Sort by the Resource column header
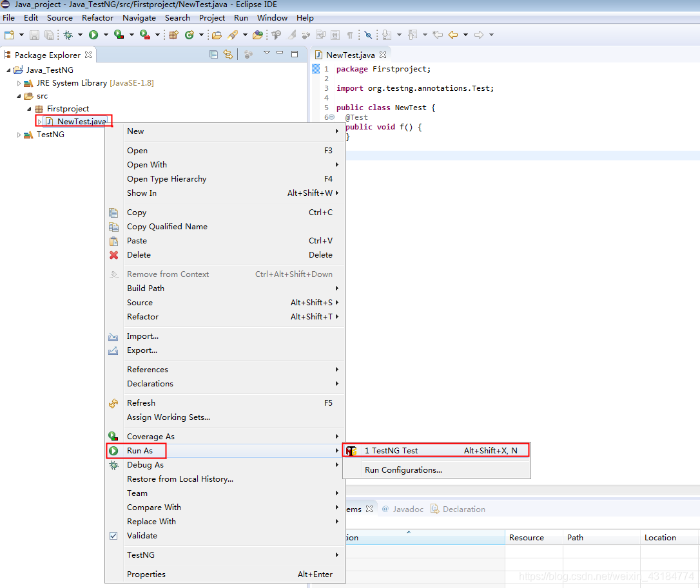700x588 pixels. pos(534,538)
